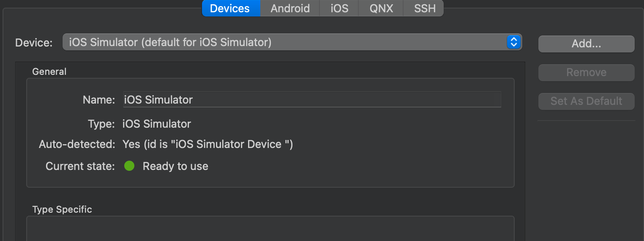Go to the QNX tab
Image resolution: width=644 pixels, height=241 pixels.
pyautogui.click(x=381, y=8)
